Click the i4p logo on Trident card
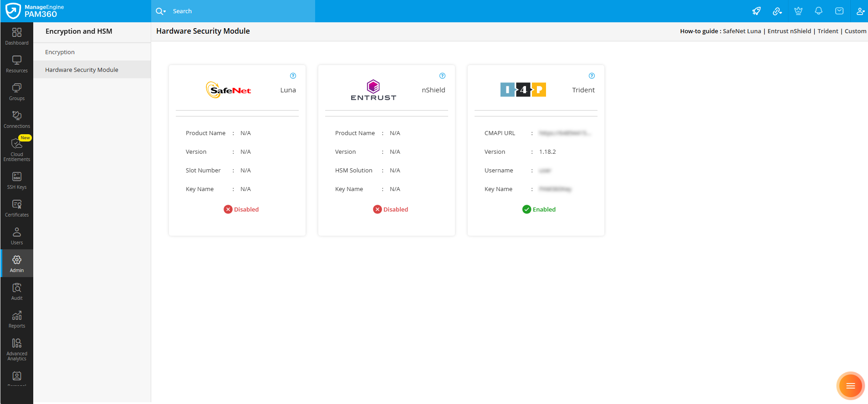This screenshot has width=868, height=404. pos(523,90)
